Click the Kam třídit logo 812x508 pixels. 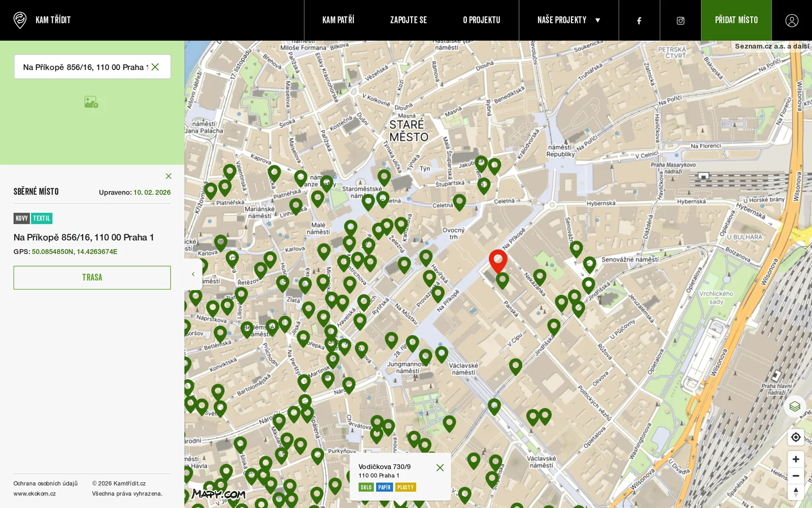click(42, 20)
